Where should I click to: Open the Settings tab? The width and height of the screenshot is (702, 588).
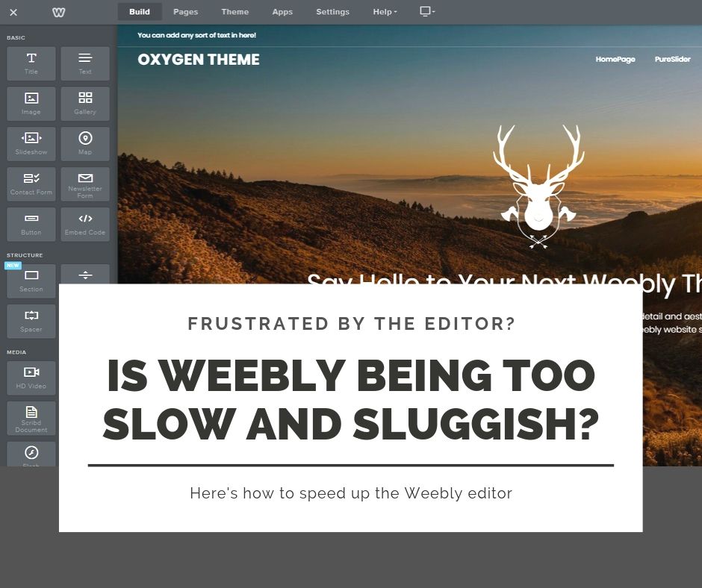(332, 12)
